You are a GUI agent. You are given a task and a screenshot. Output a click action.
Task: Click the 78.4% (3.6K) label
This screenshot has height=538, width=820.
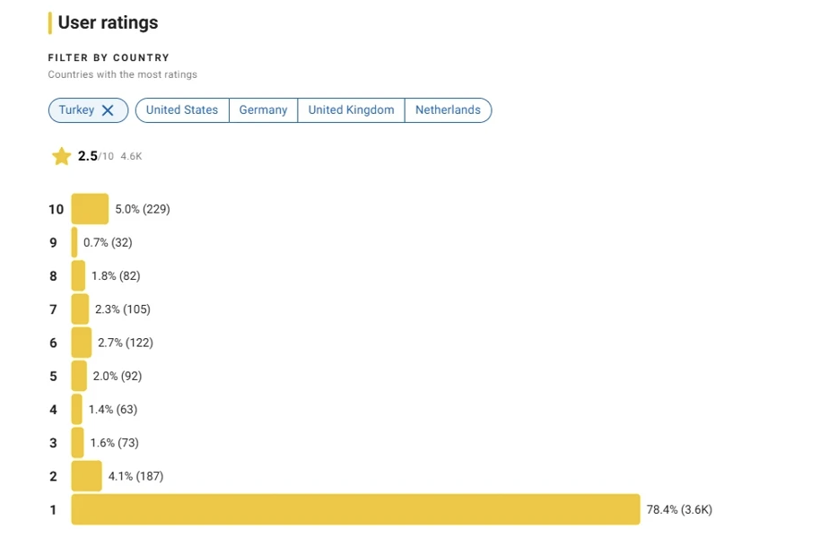[x=679, y=510]
